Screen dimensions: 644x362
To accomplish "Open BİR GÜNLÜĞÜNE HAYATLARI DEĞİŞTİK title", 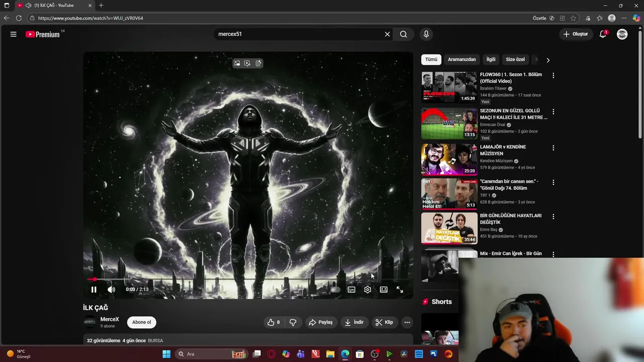I will coord(511,219).
